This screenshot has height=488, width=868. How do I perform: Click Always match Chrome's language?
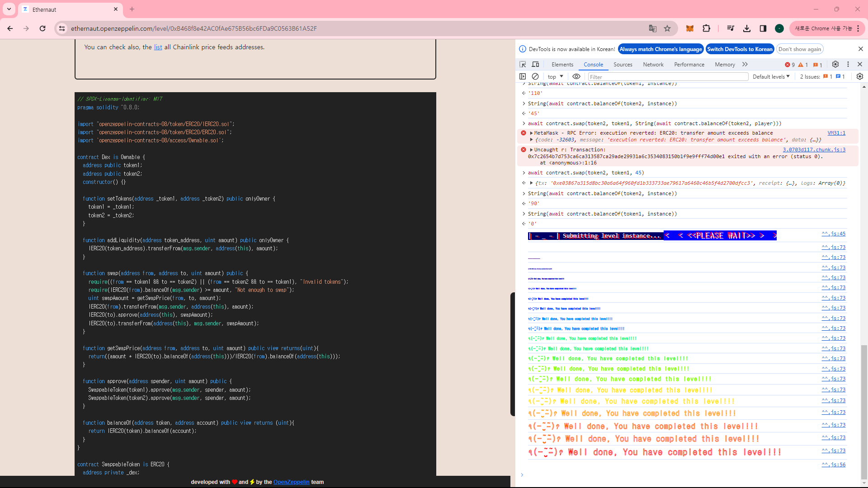click(x=660, y=49)
